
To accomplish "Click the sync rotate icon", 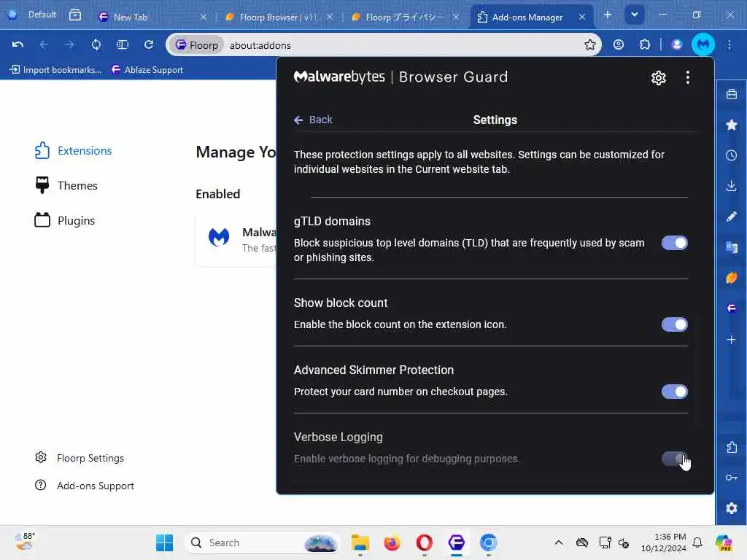I will pyautogui.click(x=96, y=44).
